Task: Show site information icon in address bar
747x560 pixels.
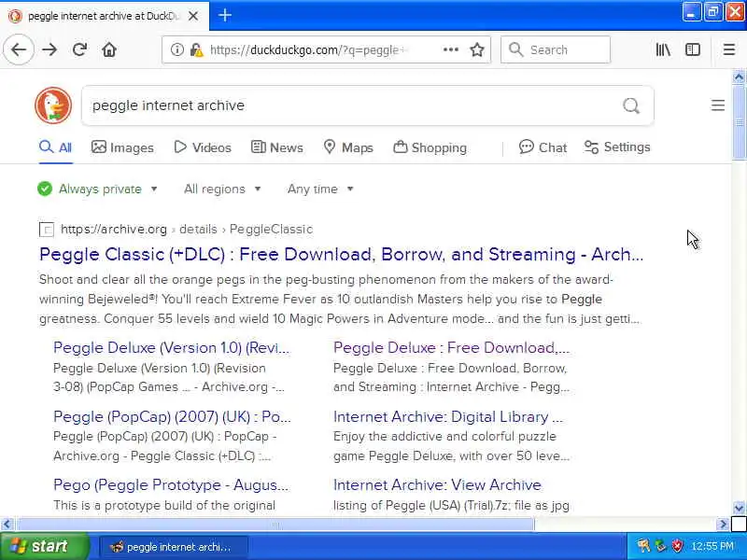Action: click(176, 49)
